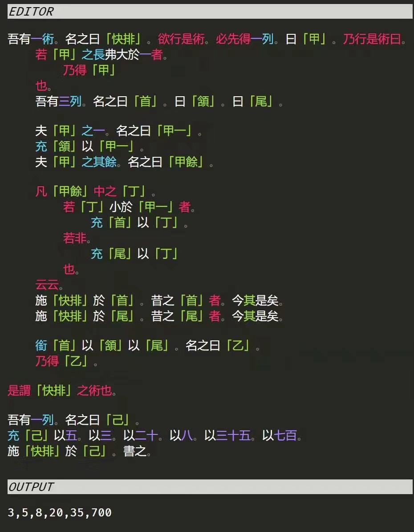
Task: Click the function name 「快排」 in the first line
Action: (123, 39)
